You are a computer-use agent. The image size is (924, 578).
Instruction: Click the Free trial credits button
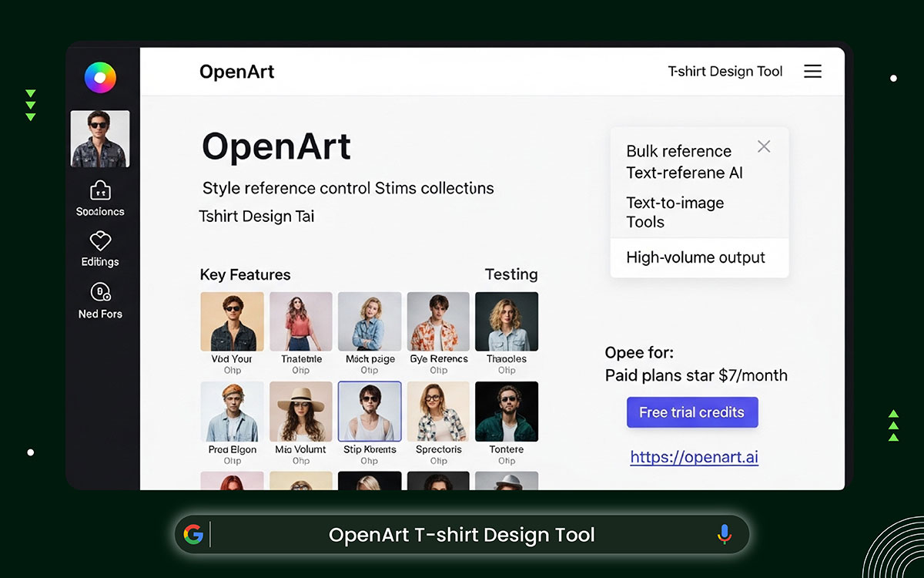(x=691, y=412)
